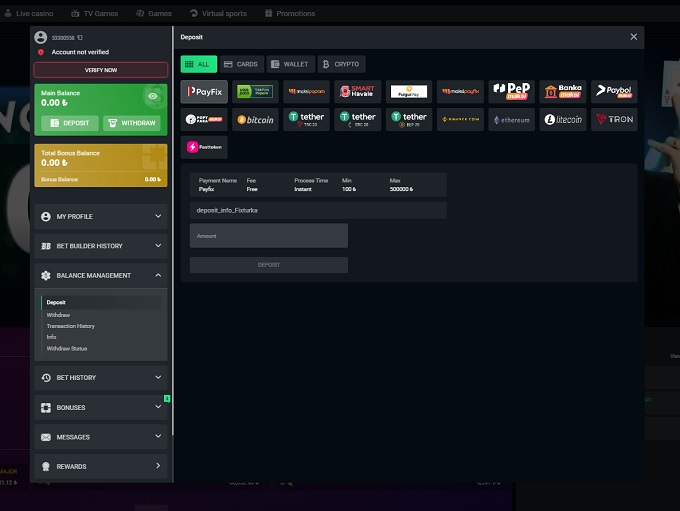The image size is (680, 511).
Task: Choose the Smart Havale payment method
Action: pos(357,92)
